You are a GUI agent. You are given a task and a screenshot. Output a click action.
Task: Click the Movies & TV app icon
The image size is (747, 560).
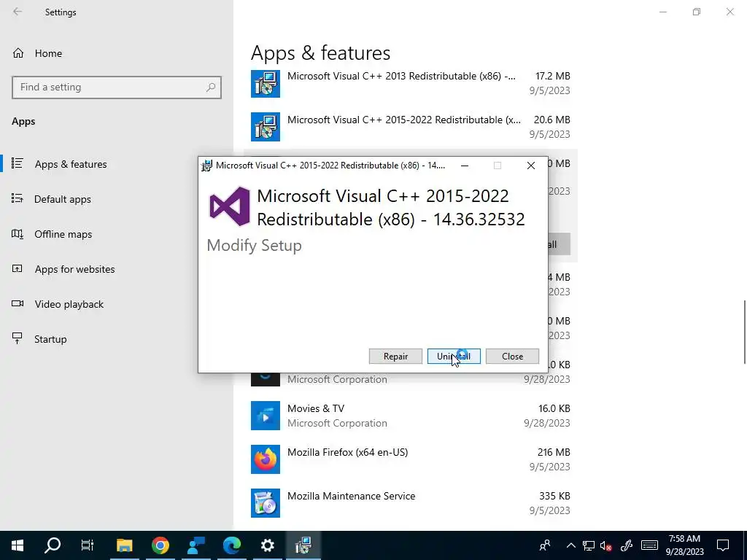click(266, 416)
